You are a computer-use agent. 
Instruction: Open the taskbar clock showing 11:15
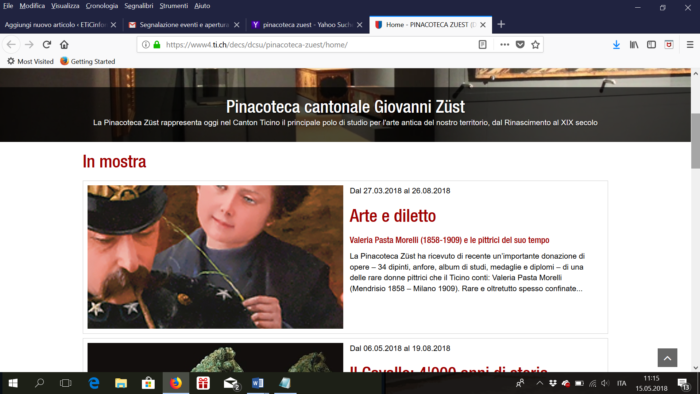coord(652,383)
